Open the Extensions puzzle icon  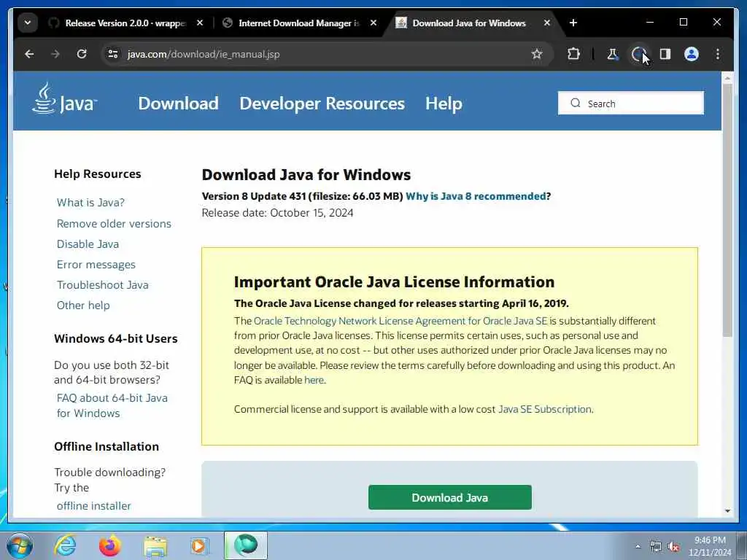pos(573,54)
